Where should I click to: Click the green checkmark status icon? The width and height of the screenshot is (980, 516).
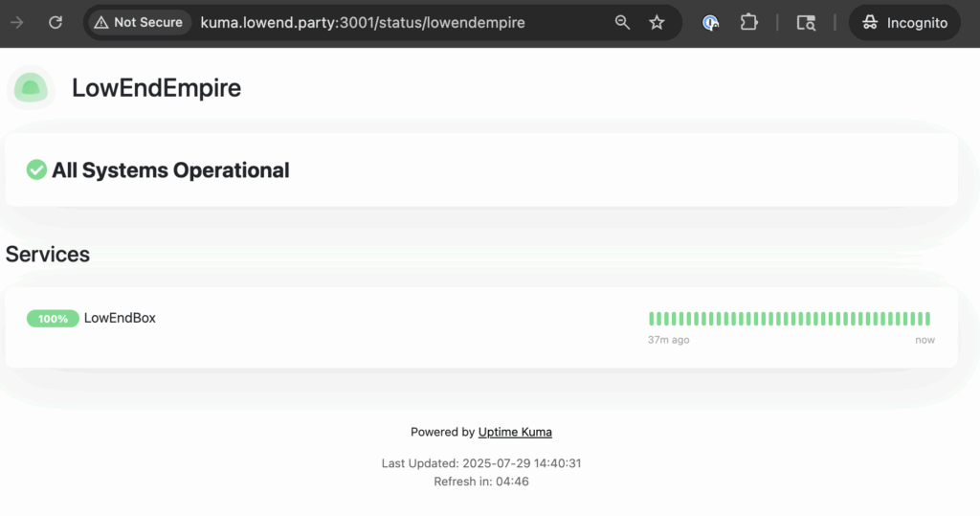pos(36,170)
